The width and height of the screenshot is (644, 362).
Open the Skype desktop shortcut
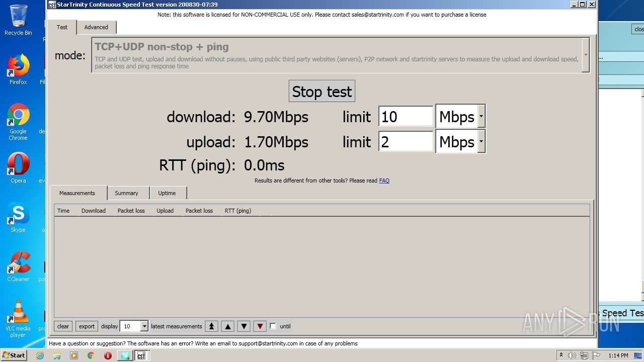tap(18, 217)
